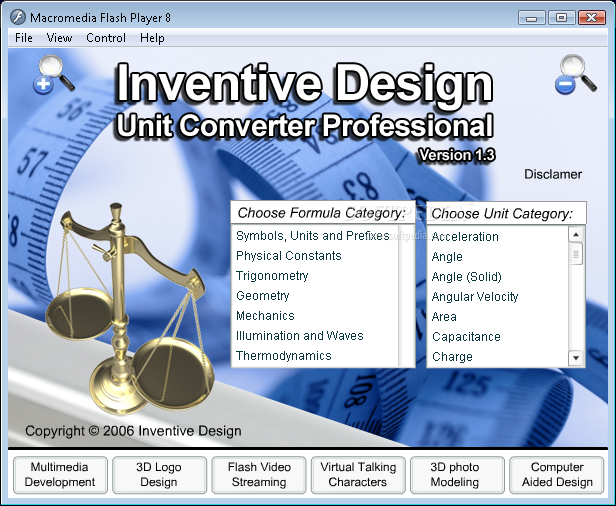Open the Control menu
Image resolution: width=616 pixels, height=506 pixels.
click(106, 38)
